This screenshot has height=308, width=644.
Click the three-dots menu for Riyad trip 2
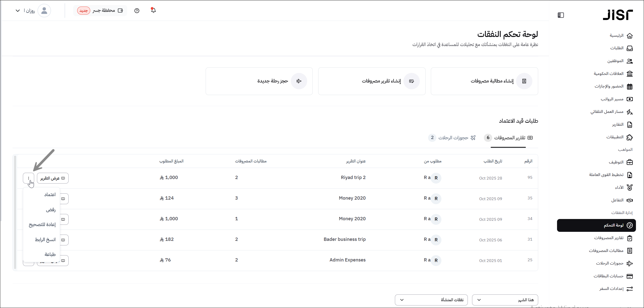[28, 178]
